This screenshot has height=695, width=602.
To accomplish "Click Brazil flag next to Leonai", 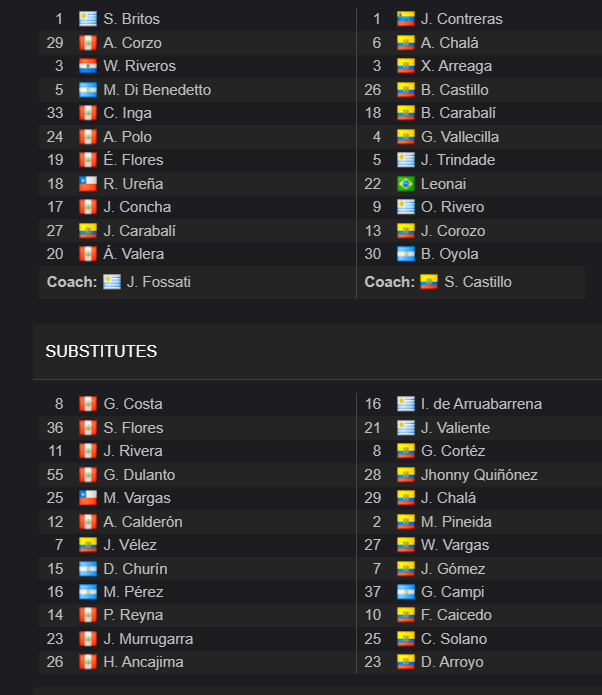I will (x=406, y=184).
